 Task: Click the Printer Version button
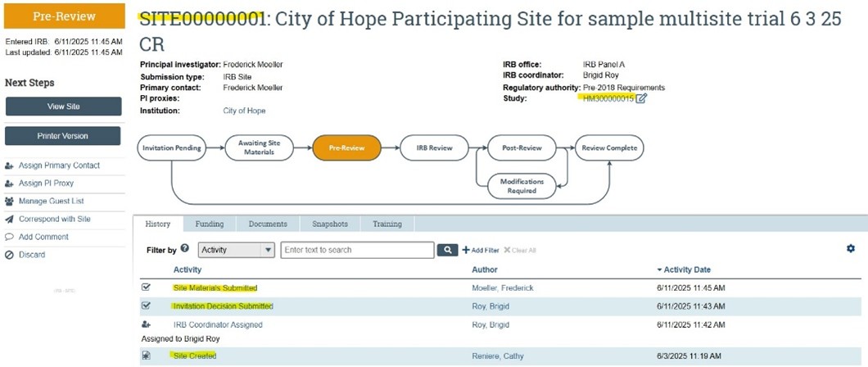point(63,136)
